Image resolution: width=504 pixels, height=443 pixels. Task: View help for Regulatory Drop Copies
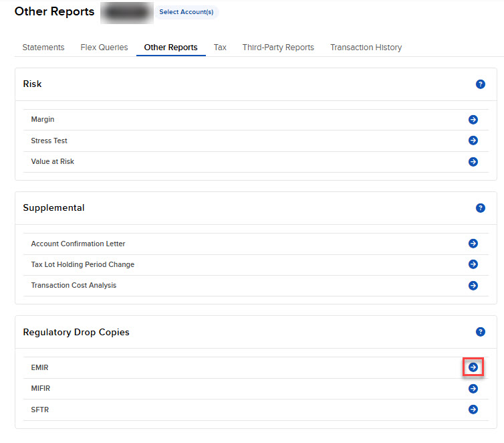click(x=480, y=332)
